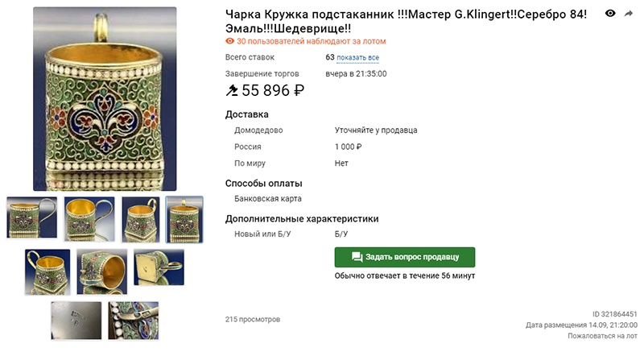644x352 pixels.
Task: Select the close-up enamel detail thumbnail
Action: point(134,321)
